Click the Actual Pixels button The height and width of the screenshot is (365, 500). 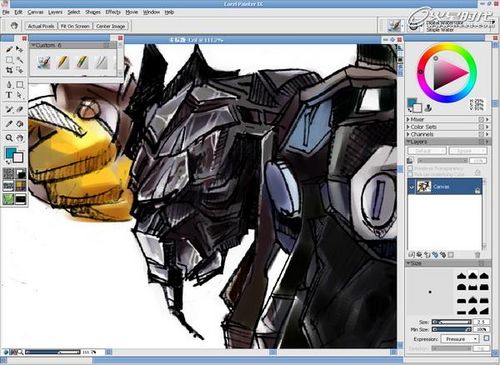(41, 26)
